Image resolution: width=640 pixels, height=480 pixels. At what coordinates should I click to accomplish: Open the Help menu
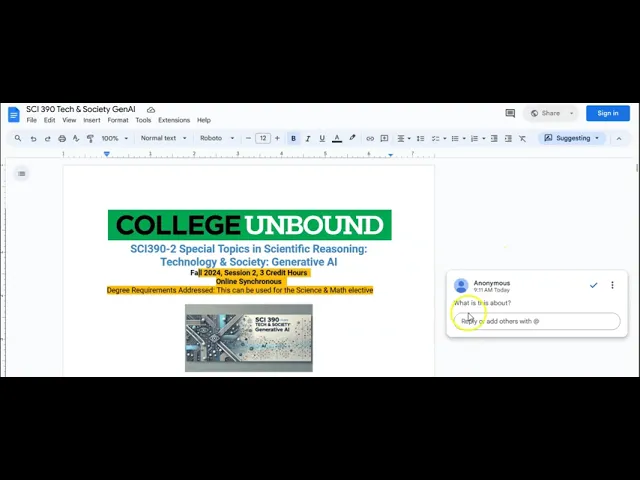pos(204,120)
